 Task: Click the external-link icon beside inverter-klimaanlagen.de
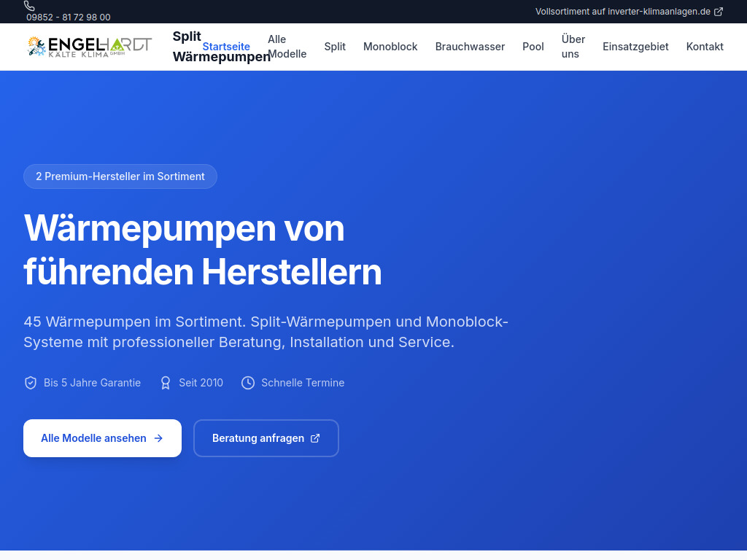[x=718, y=12]
